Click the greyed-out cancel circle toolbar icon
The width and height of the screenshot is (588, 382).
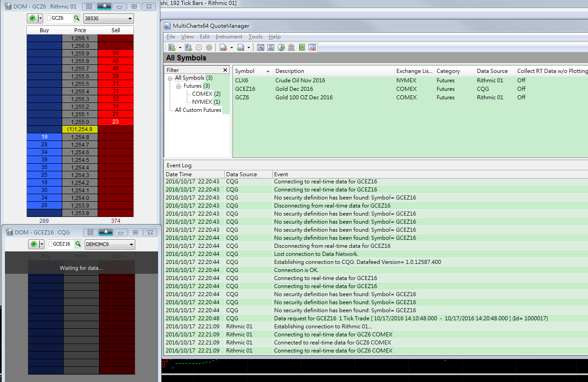[209, 47]
